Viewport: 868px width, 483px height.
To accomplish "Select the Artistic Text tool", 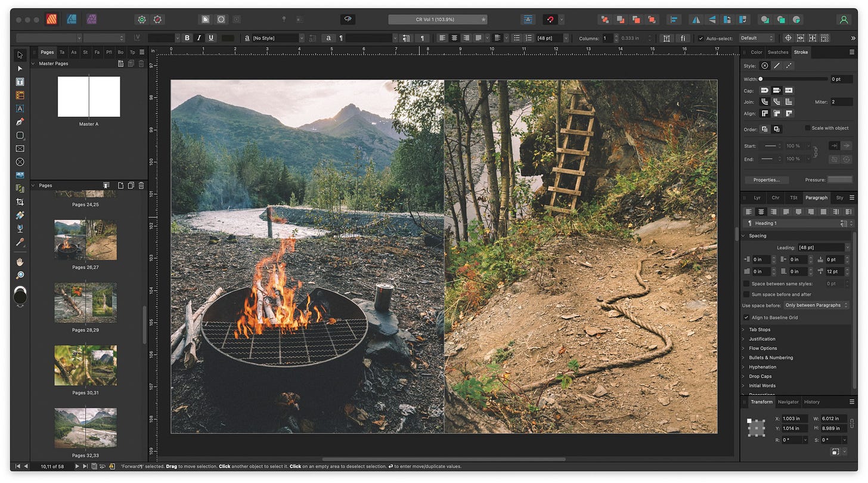I will click(20, 109).
